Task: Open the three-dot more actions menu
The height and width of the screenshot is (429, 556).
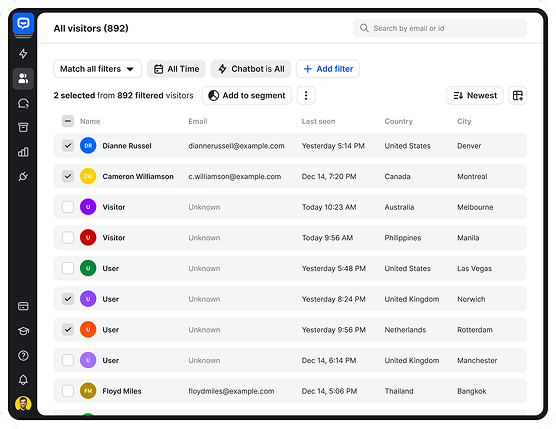Action: tap(306, 96)
